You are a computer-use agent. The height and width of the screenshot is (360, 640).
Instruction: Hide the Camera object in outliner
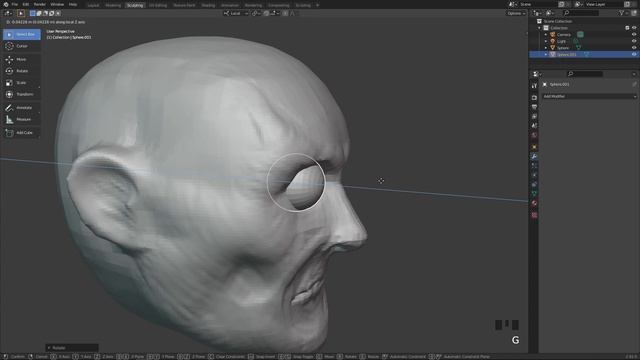(x=634, y=34)
